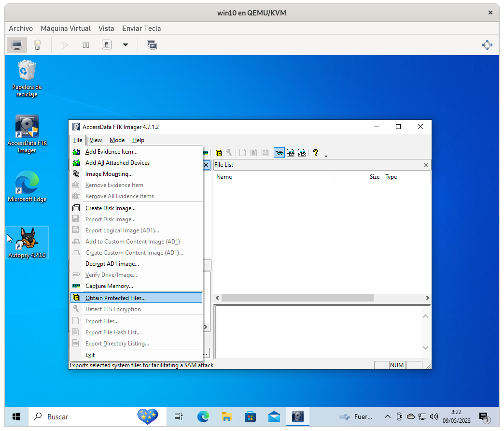Select Create Disk Image menu entry
Screen dimensions: 504x431
110,208
